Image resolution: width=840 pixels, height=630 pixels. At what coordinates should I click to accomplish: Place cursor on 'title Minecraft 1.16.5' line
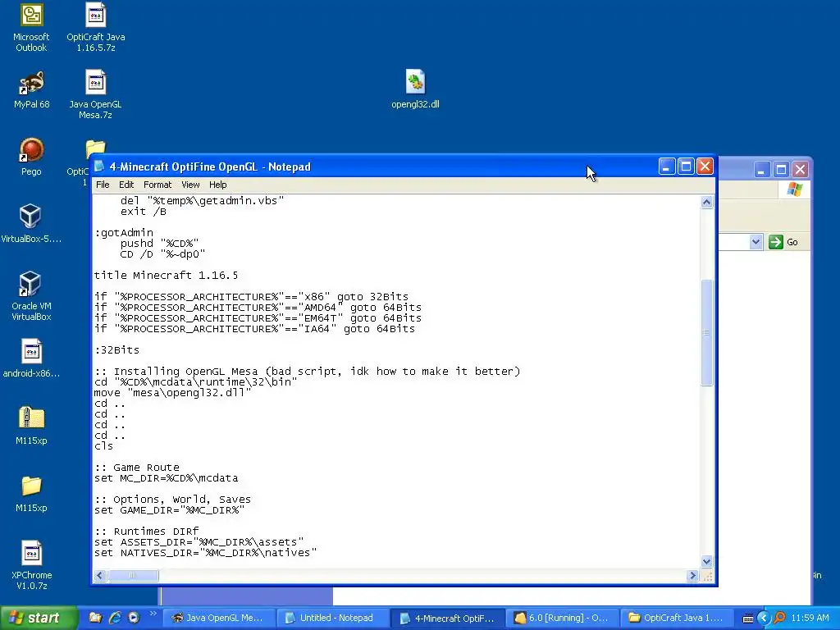166,276
